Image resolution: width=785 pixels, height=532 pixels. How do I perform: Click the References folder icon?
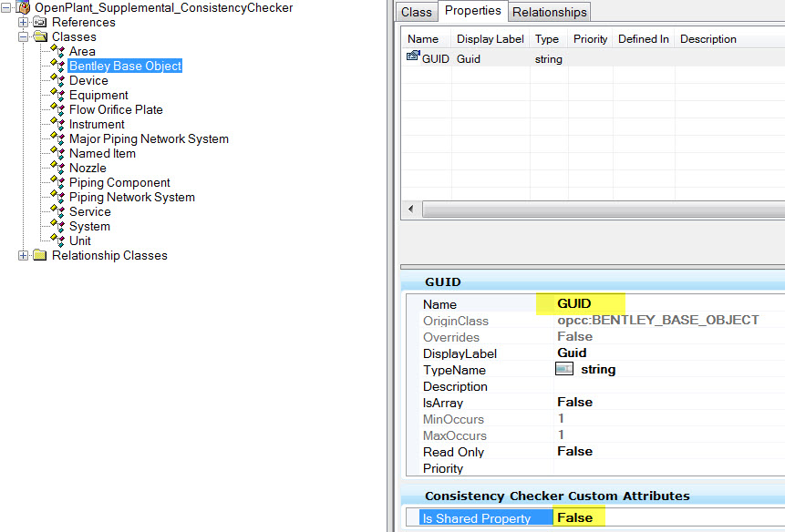40,22
